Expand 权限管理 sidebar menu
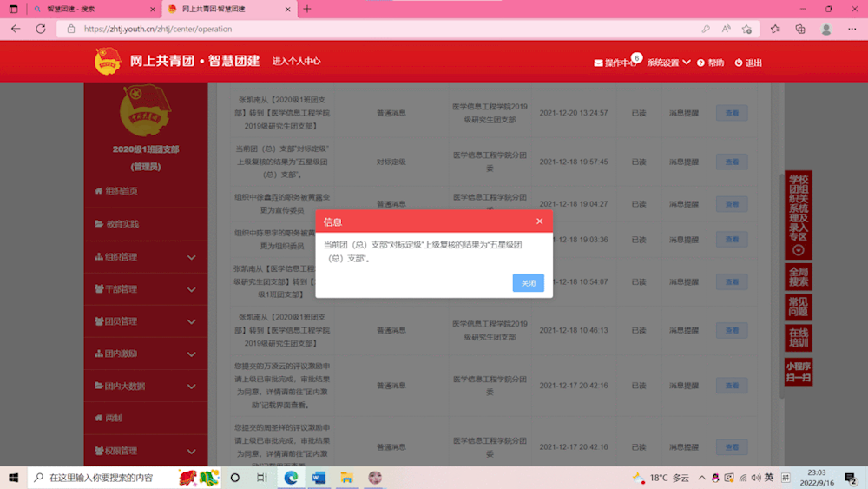 (146, 451)
